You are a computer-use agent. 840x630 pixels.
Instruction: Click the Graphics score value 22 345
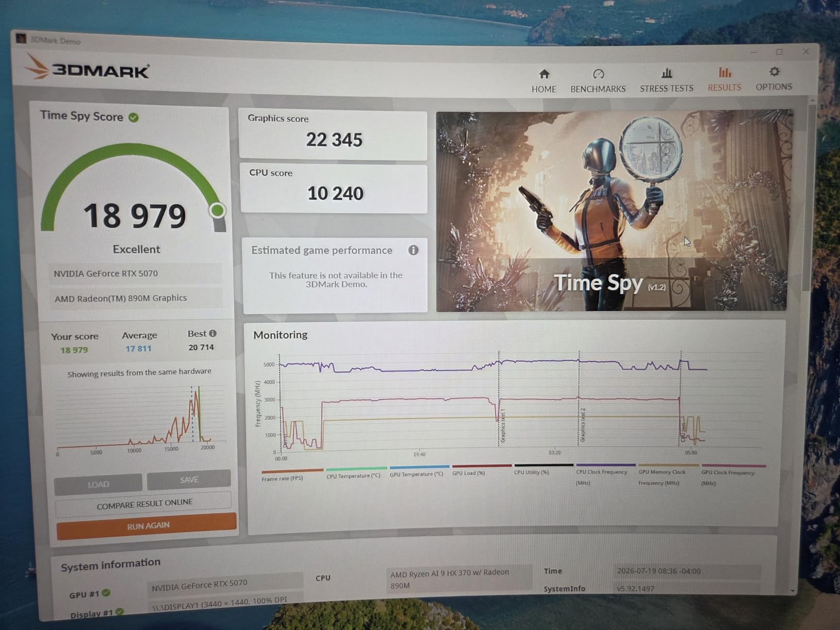334,139
